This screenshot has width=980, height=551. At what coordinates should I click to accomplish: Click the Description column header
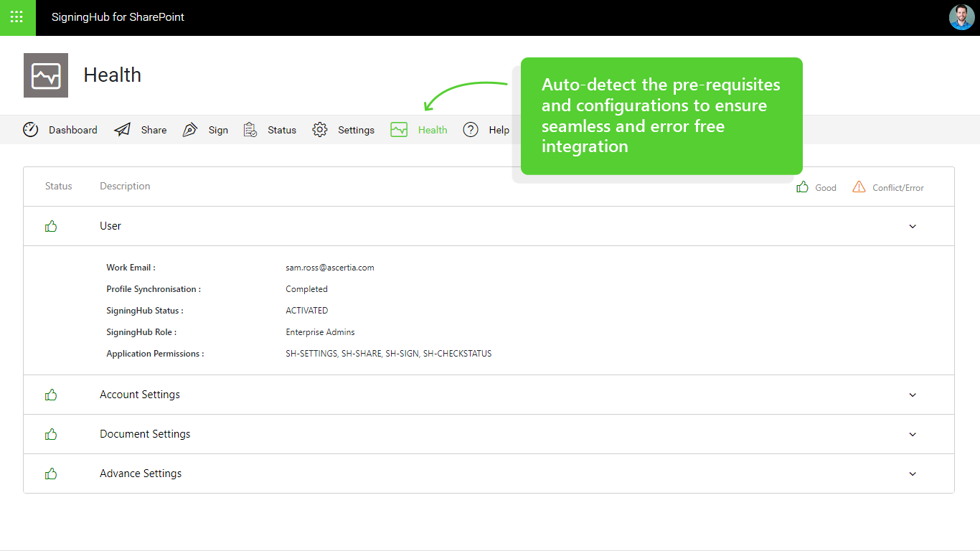(x=125, y=186)
